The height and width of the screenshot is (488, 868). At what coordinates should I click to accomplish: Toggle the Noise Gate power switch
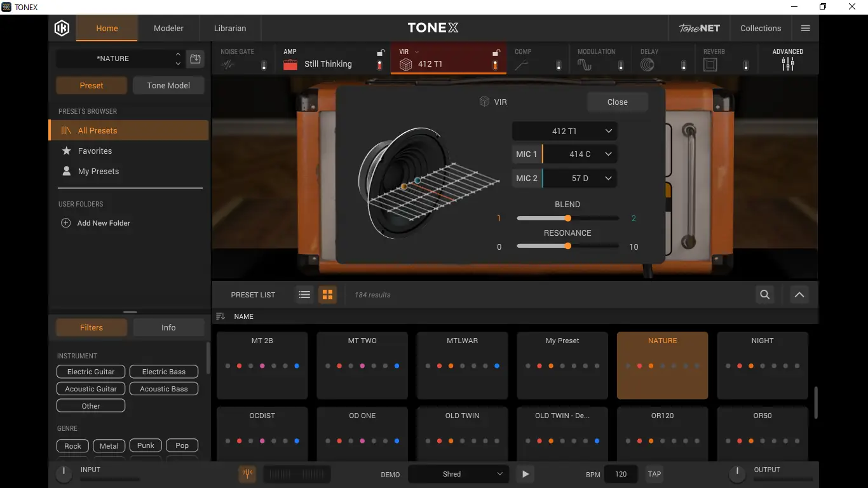(264, 65)
